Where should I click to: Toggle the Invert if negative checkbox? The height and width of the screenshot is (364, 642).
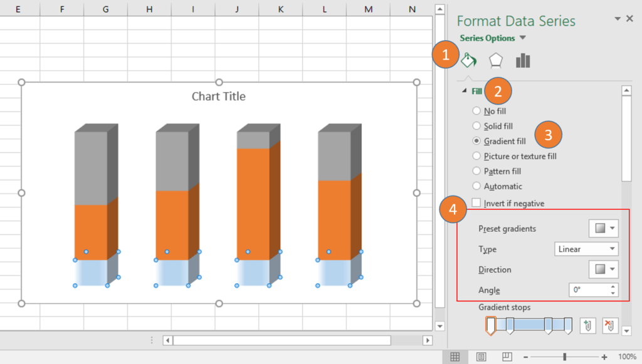tap(476, 203)
